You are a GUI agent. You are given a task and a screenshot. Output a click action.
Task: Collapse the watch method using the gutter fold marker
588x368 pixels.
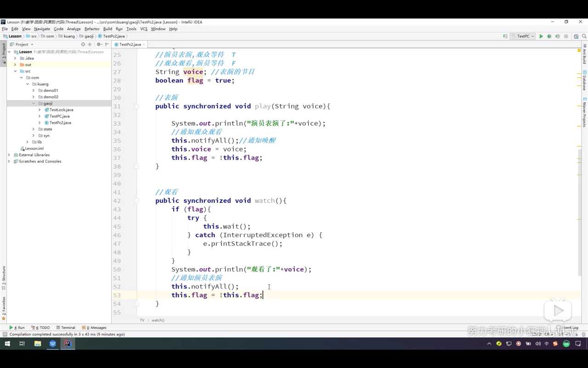click(x=136, y=201)
